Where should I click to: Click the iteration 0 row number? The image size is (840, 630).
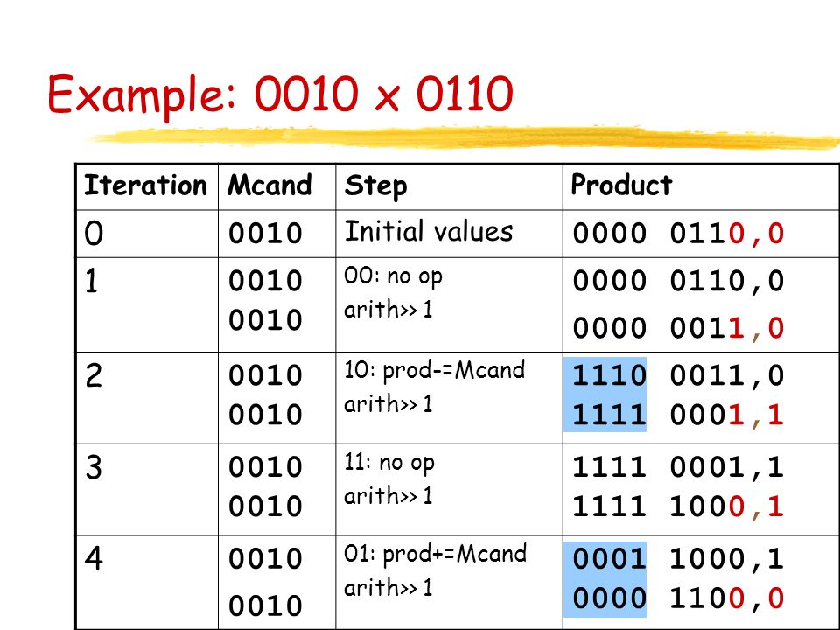click(x=94, y=234)
